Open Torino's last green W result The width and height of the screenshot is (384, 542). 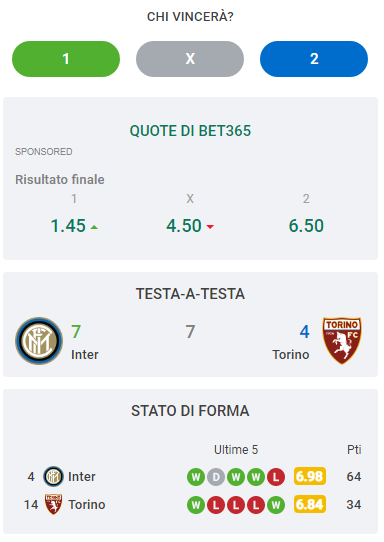[276, 505]
